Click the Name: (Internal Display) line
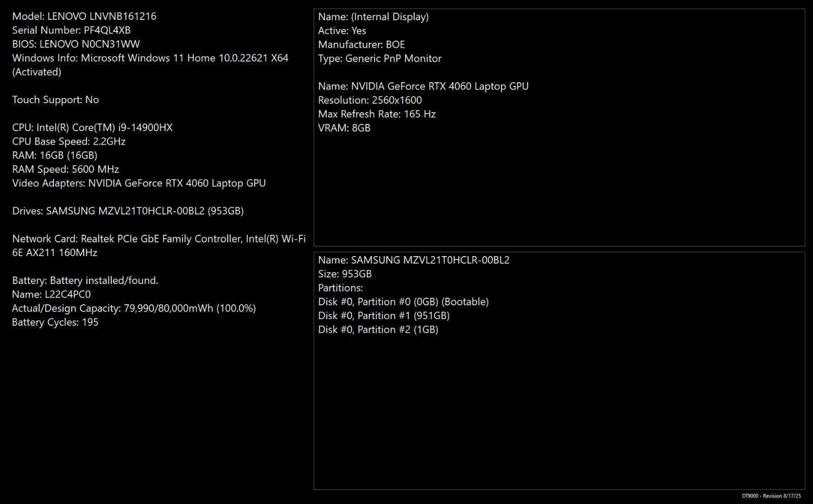Viewport: 813px width, 504px height. (x=373, y=17)
